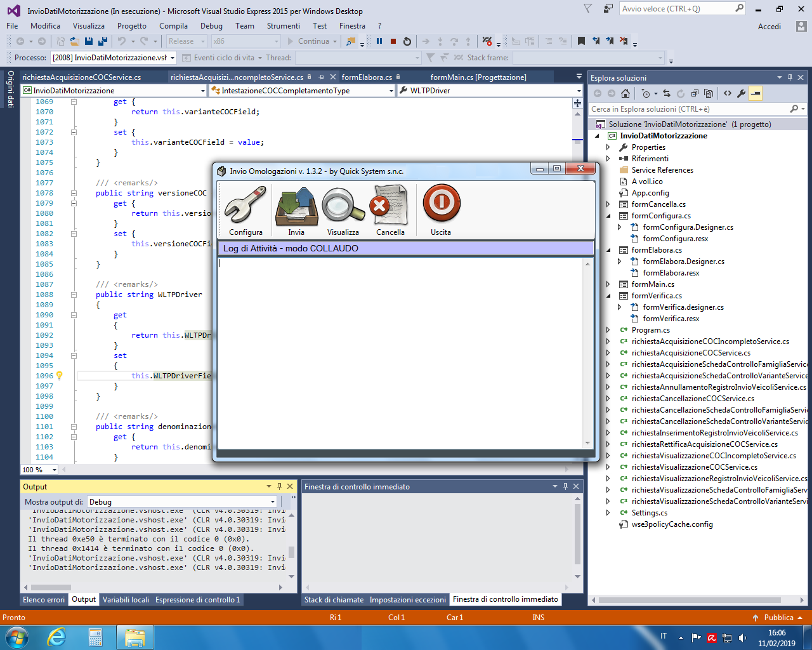The height and width of the screenshot is (650, 812).
Task: Open the Origini dati side tab
Action: click(10, 89)
